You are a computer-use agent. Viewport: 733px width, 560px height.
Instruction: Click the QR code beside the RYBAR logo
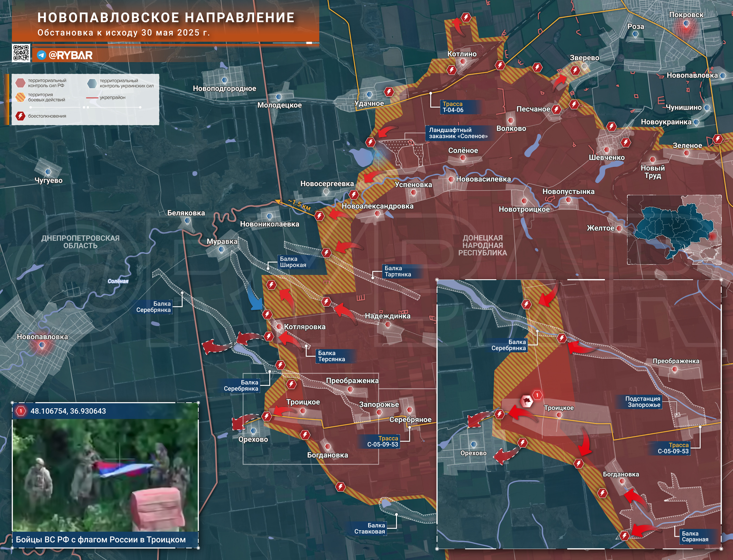[x=21, y=53]
